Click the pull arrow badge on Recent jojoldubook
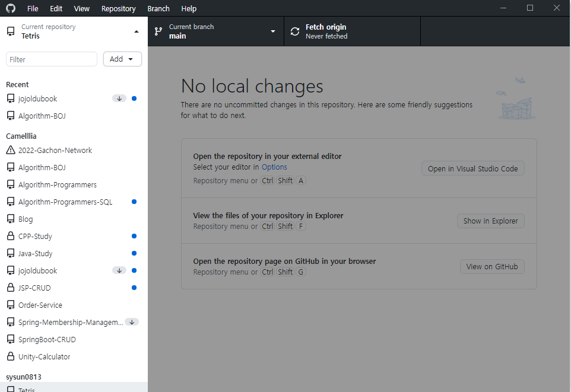The height and width of the screenshot is (392, 571). tap(119, 98)
